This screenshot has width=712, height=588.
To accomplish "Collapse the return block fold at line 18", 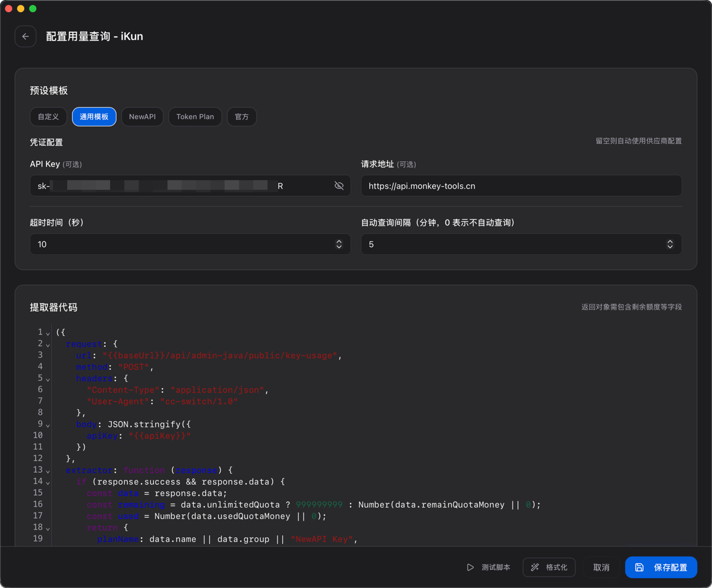I will 48,529.
